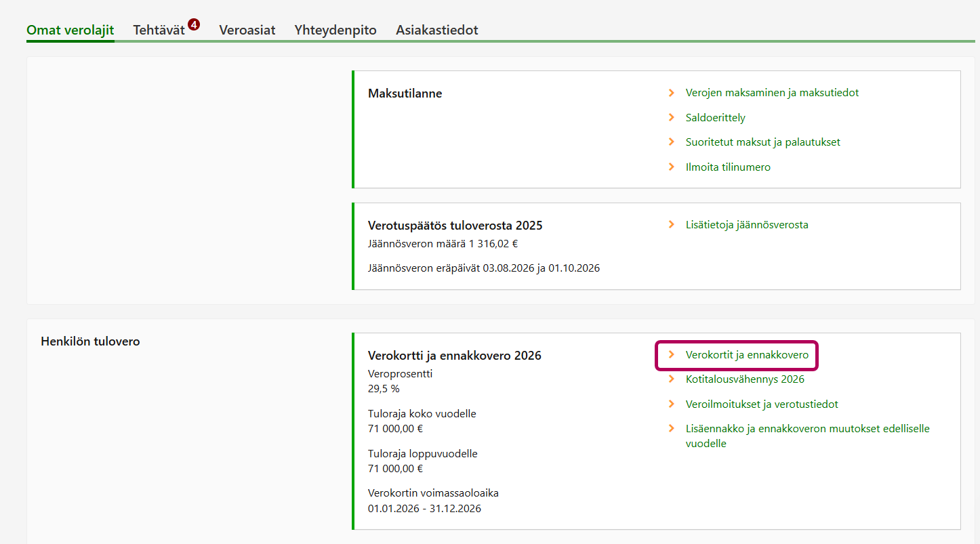The width and height of the screenshot is (980, 544).
Task: Click the arrow icon before Ilmoita tilinumero
Action: tap(672, 167)
